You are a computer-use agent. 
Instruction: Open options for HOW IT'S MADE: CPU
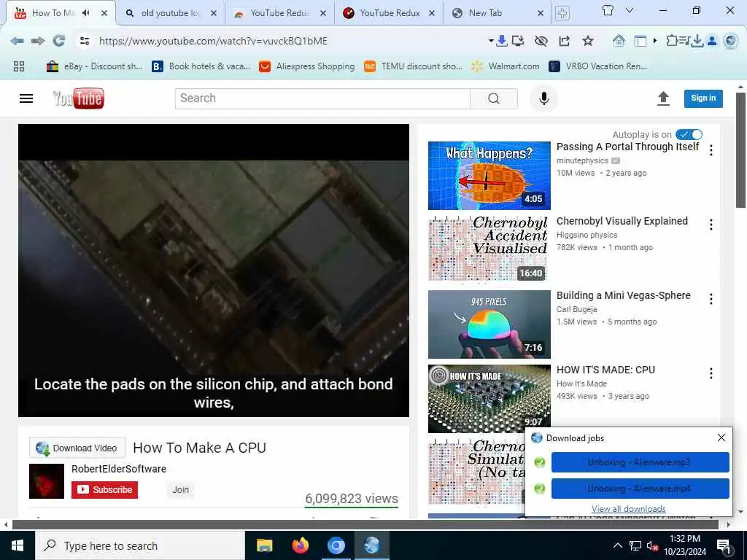711,373
